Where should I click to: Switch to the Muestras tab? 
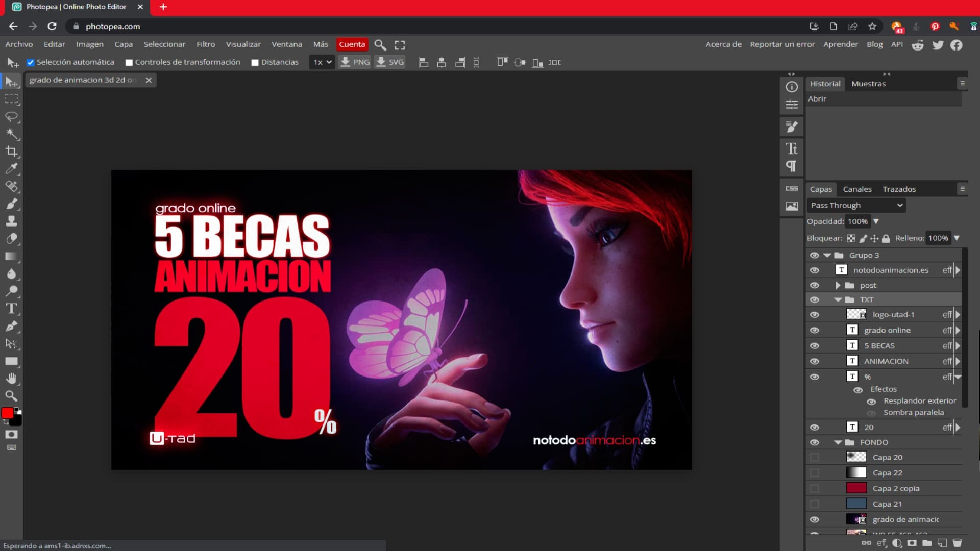click(869, 84)
